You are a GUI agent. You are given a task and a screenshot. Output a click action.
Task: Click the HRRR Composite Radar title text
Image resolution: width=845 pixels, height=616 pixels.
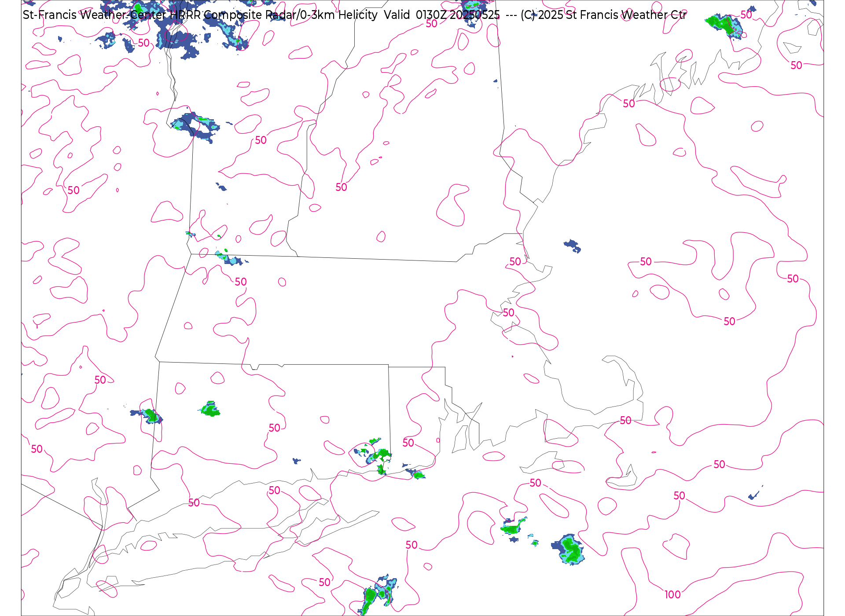click(354, 15)
